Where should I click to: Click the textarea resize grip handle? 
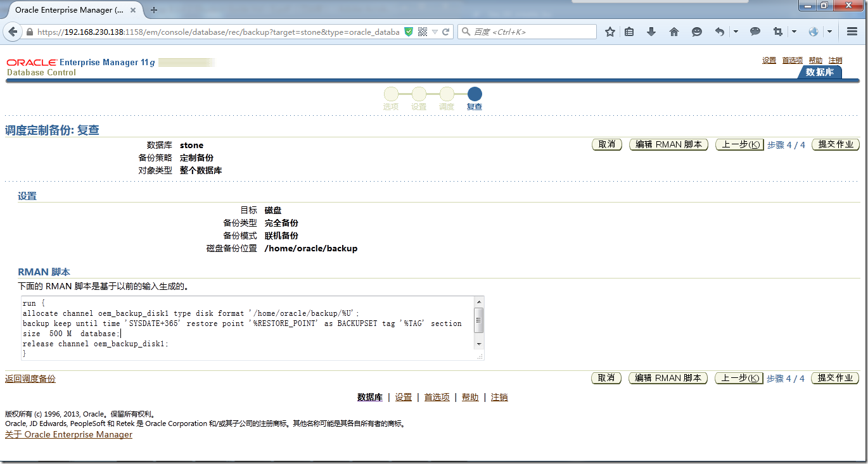tap(480, 356)
